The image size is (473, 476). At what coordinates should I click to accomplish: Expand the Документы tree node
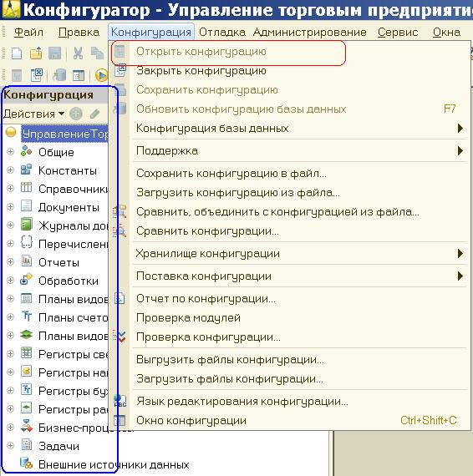[10, 207]
